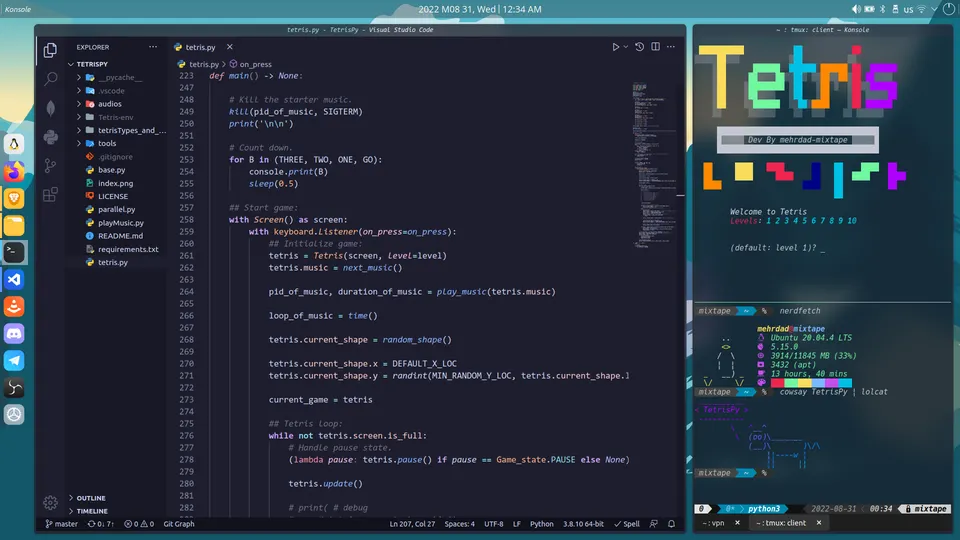The width and height of the screenshot is (960, 540).
Task: Select the 3.8.10 64-bit interpreter
Action: (x=583, y=523)
